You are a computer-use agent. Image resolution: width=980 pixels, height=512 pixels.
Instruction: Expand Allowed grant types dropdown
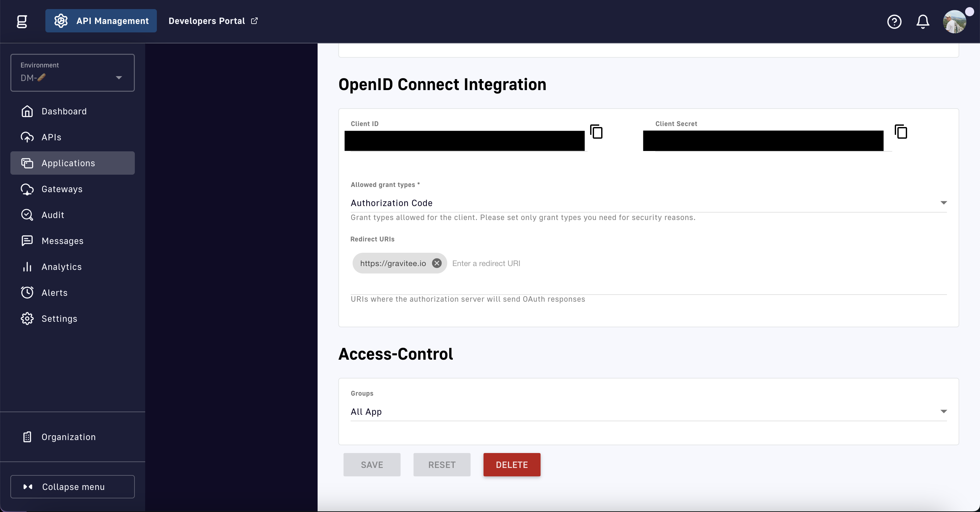(x=648, y=203)
